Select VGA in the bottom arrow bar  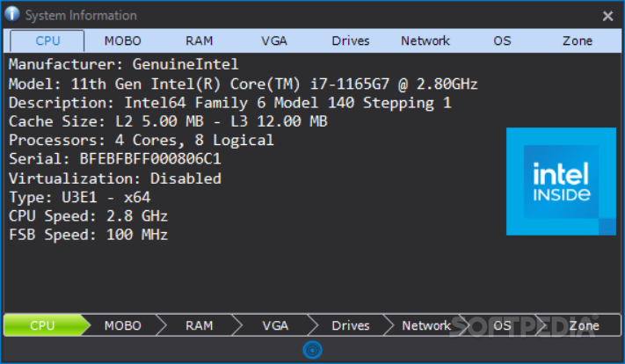275,325
